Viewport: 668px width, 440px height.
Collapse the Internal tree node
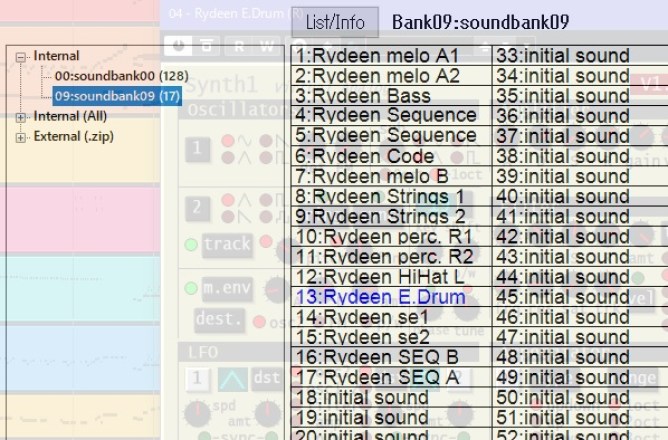pos(21,57)
